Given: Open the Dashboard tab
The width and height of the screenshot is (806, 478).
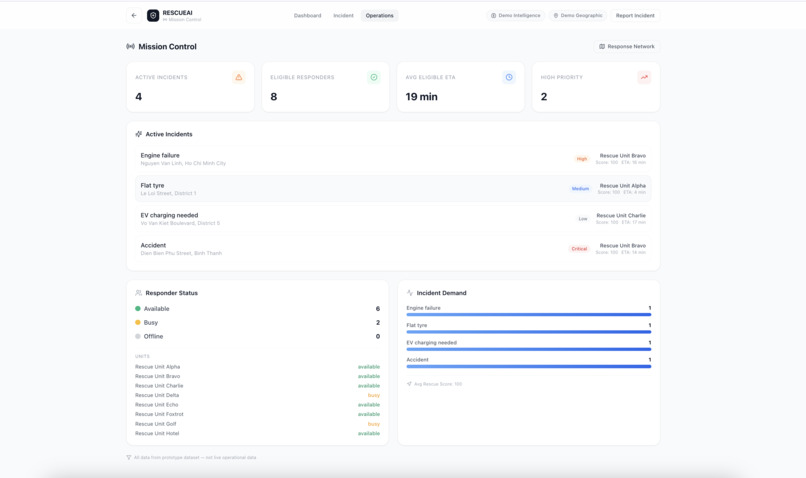Looking at the screenshot, I should pos(307,15).
